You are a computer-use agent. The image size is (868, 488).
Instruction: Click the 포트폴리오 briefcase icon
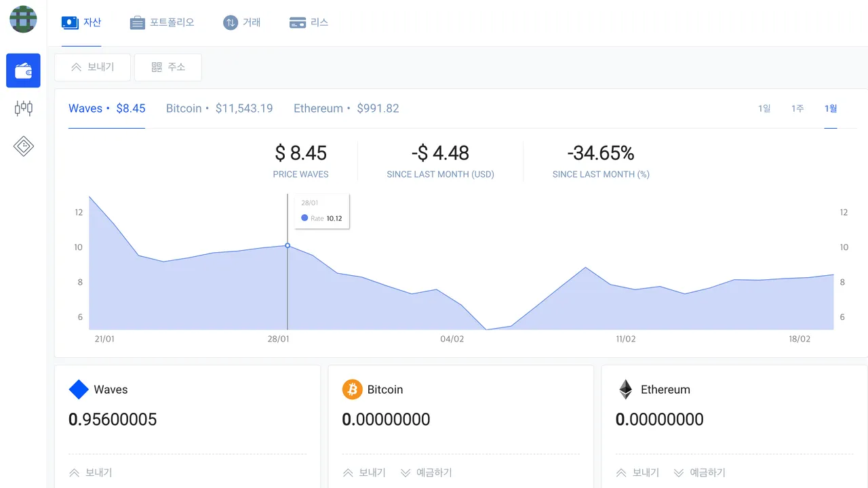(x=138, y=23)
